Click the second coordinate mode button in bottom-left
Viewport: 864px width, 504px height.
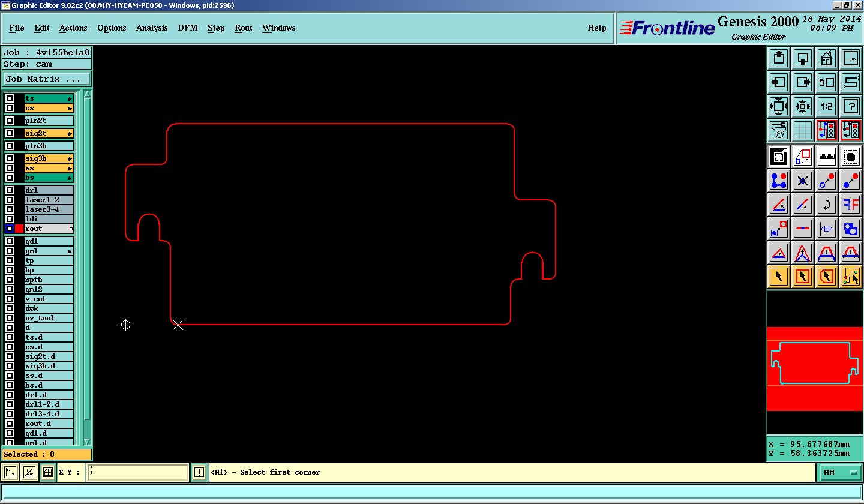[x=29, y=473]
